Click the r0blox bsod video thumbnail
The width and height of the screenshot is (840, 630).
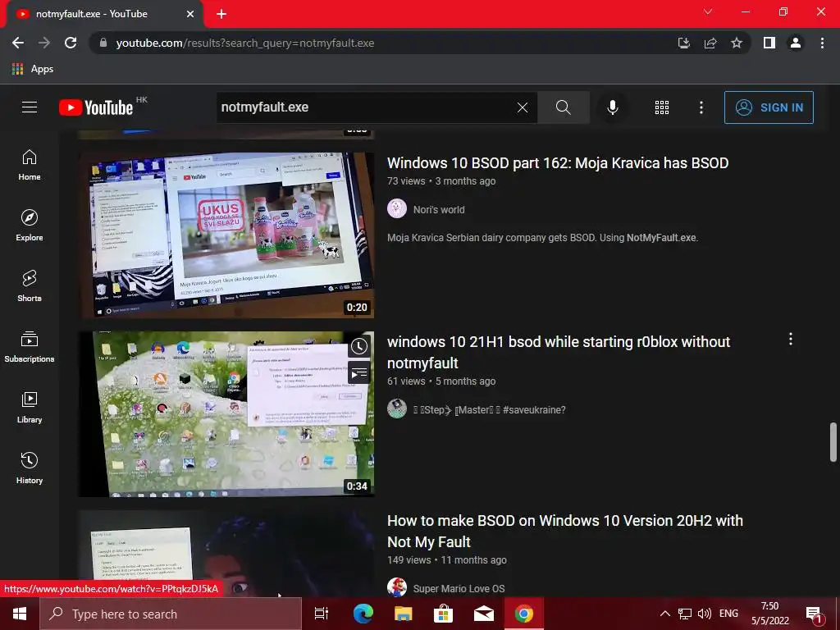(x=226, y=413)
